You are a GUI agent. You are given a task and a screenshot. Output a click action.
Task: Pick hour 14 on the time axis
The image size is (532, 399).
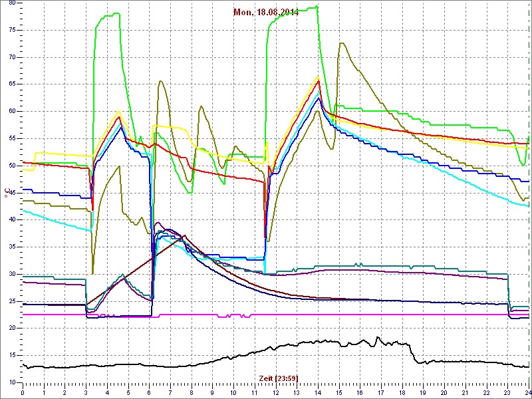click(318, 392)
